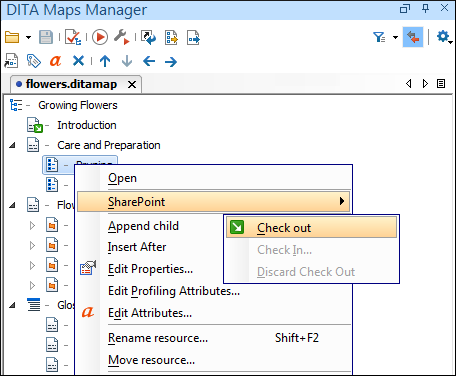456x376 pixels.
Task: Move node down with the down arrow
Action: click(x=127, y=61)
